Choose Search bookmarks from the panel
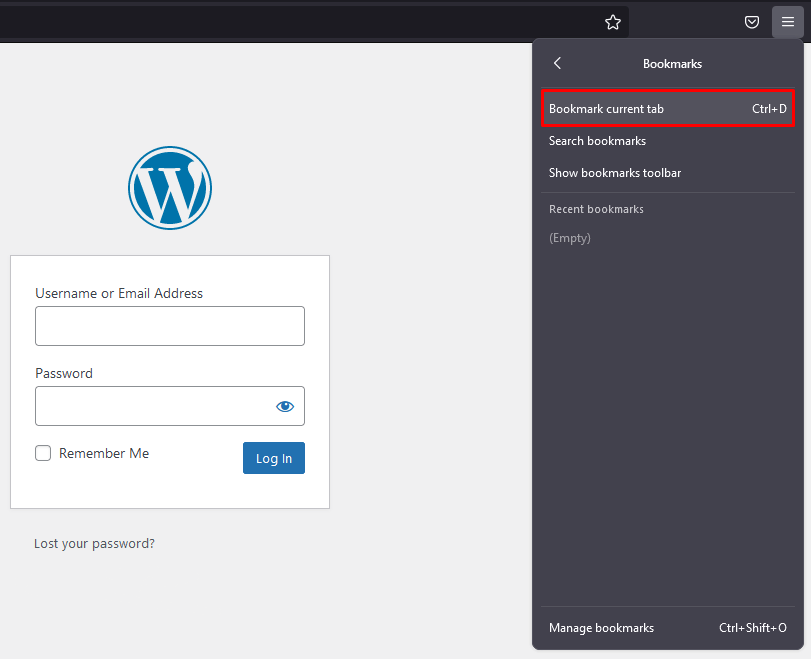 [597, 141]
